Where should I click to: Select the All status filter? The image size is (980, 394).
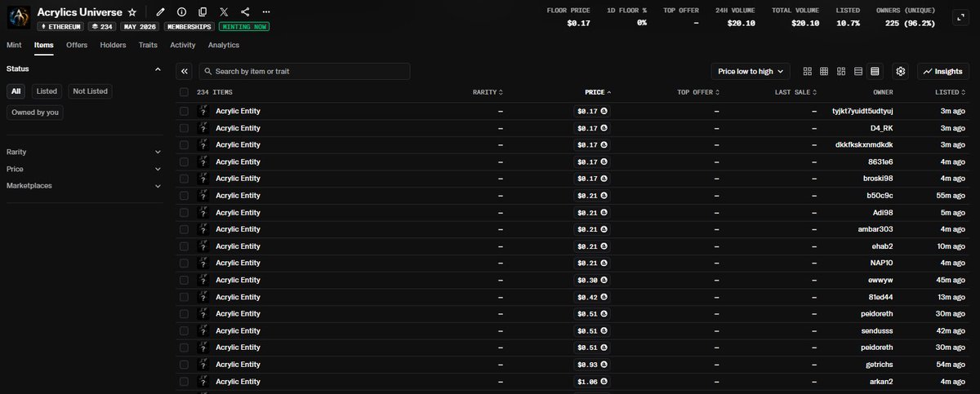16,91
